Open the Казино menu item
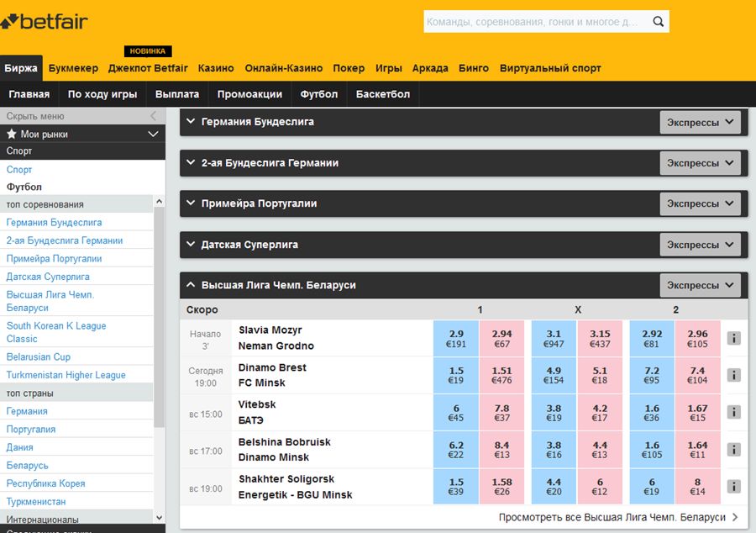The height and width of the screenshot is (533, 756). 216,68
